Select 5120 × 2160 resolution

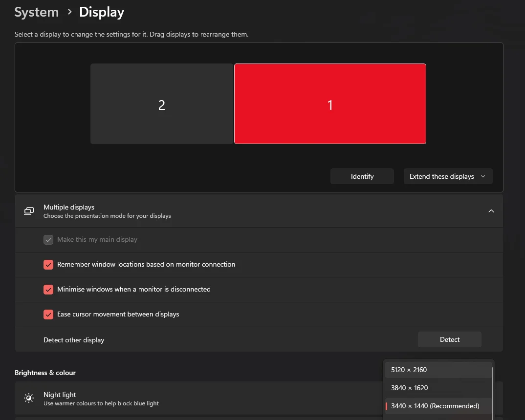coord(438,370)
